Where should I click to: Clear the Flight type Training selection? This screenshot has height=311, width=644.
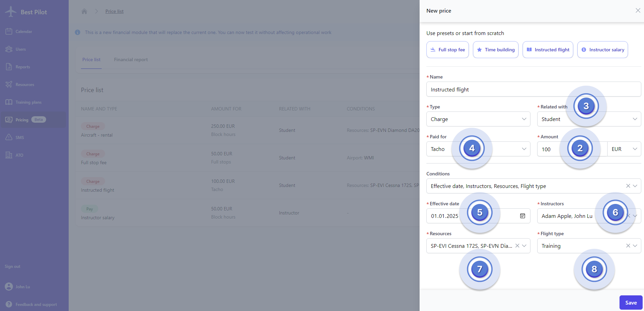(x=628, y=246)
